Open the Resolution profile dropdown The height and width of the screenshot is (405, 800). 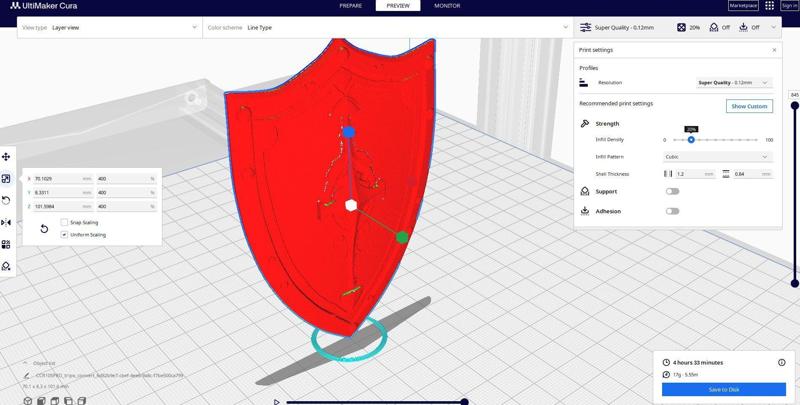pos(734,83)
